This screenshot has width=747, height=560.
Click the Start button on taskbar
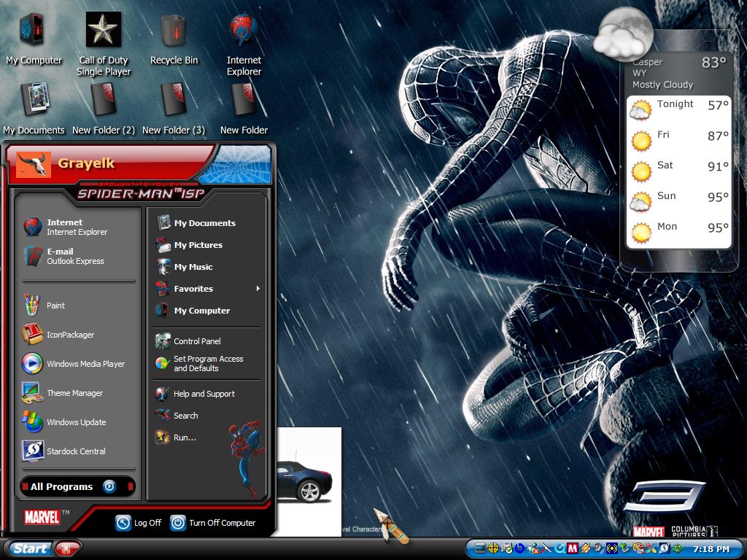[x=29, y=548]
